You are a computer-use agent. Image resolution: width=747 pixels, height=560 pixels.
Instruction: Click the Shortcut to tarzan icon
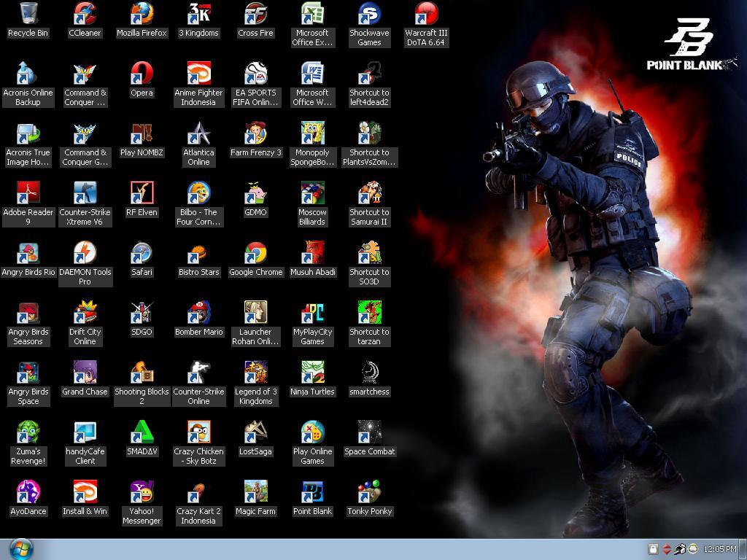(369, 312)
